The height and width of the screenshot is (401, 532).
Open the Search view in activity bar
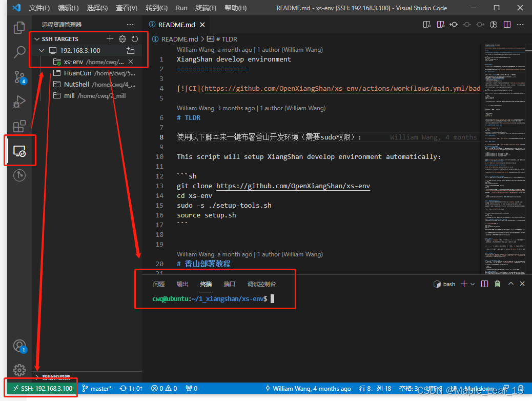tap(19, 52)
